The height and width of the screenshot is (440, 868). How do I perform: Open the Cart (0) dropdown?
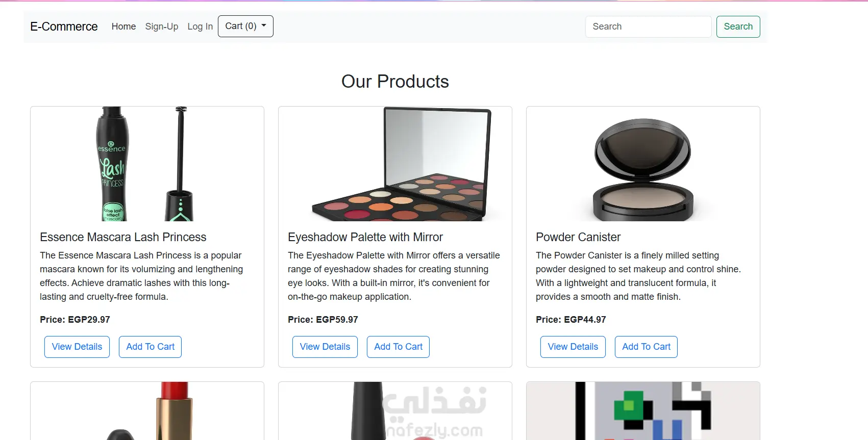click(x=245, y=27)
